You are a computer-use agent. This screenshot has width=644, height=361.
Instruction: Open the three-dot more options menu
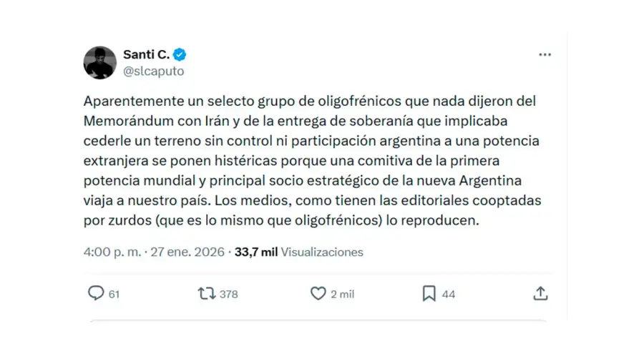coord(545,55)
